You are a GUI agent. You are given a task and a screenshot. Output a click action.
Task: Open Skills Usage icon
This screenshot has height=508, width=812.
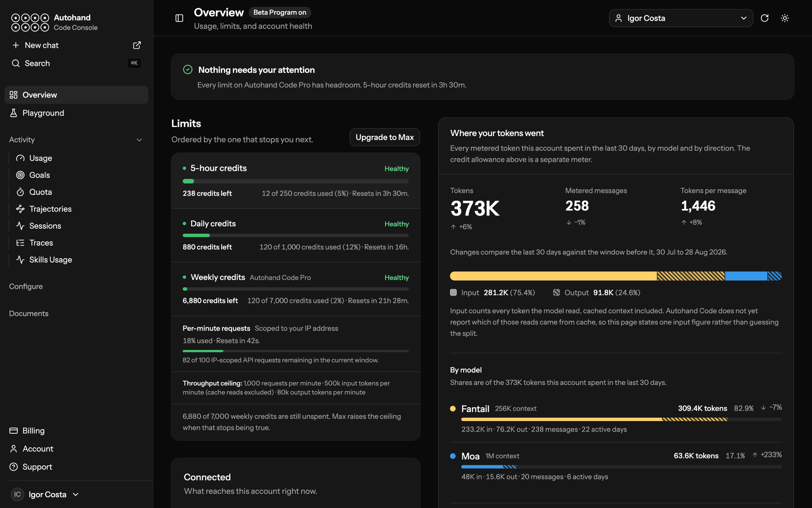pos(20,260)
